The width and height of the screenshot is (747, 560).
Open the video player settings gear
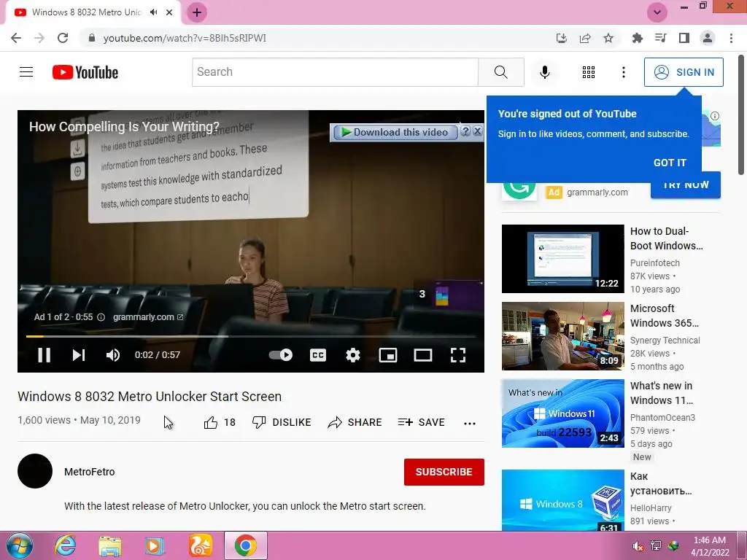coord(352,355)
